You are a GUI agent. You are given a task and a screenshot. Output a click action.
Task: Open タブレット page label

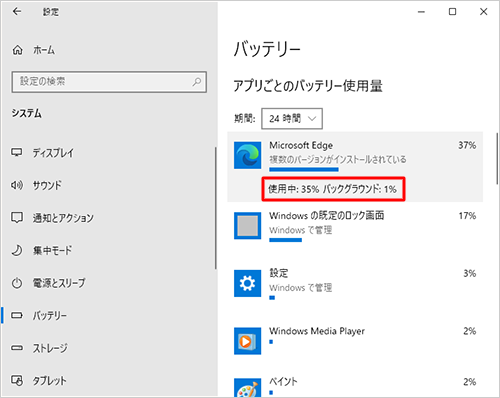(x=49, y=380)
